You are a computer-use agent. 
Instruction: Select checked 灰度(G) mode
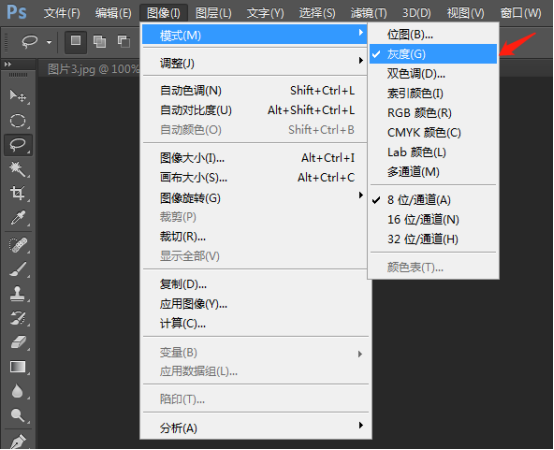click(433, 54)
